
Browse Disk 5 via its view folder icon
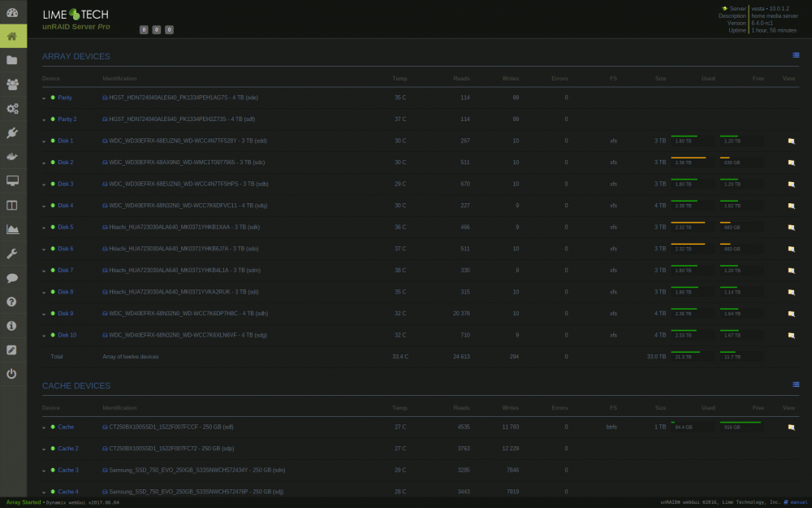[791, 228]
